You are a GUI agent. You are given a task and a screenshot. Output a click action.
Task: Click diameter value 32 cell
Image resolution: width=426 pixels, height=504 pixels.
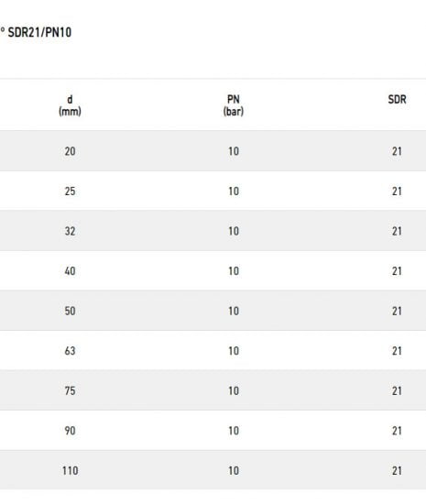click(70, 231)
